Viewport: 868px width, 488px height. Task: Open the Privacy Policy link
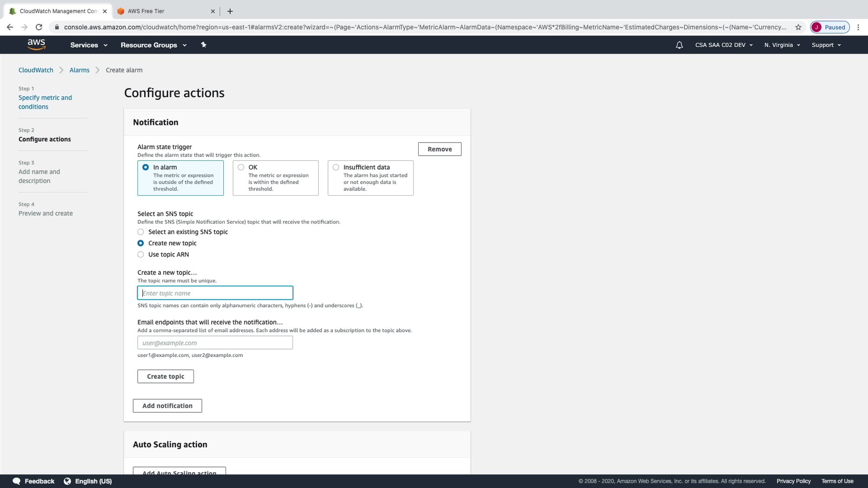tap(794, 481)
